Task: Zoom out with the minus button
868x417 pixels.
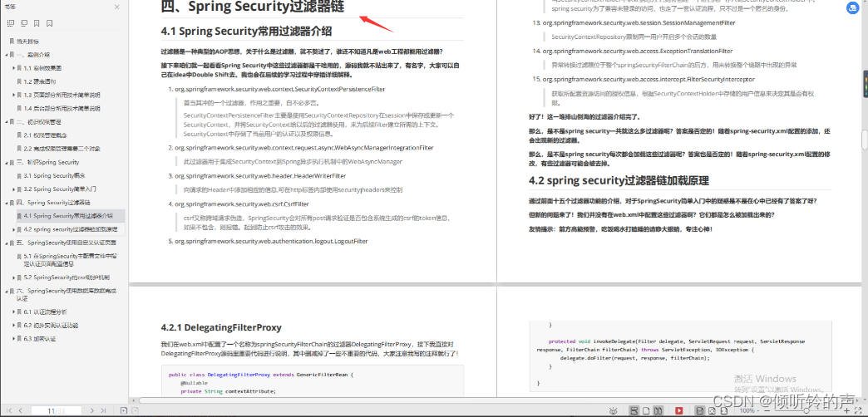Action: [x=767, y=411]
